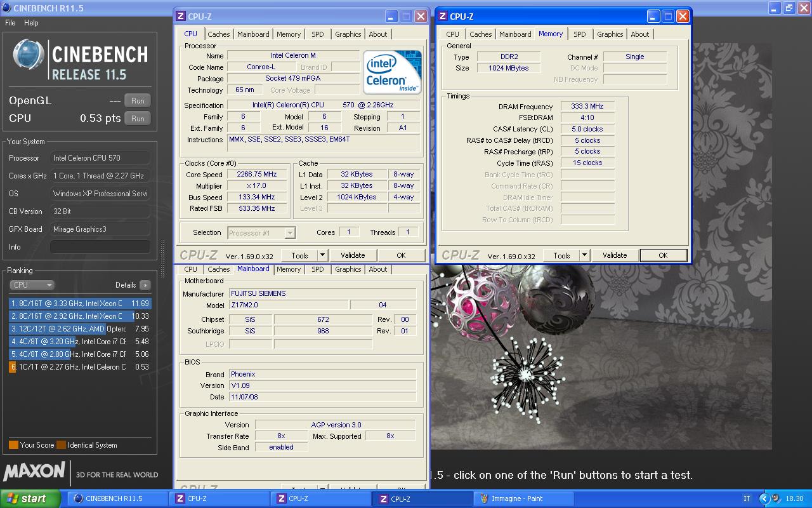Run the OpenGL benchmark test
Viewport: 812px width, 508px height.
(138, 100)
